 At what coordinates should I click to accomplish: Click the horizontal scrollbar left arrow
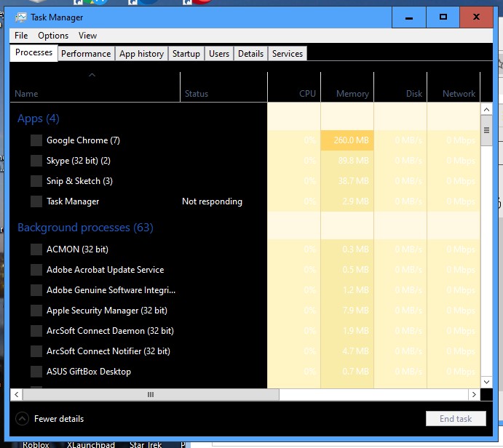click(x=16, y=394)
